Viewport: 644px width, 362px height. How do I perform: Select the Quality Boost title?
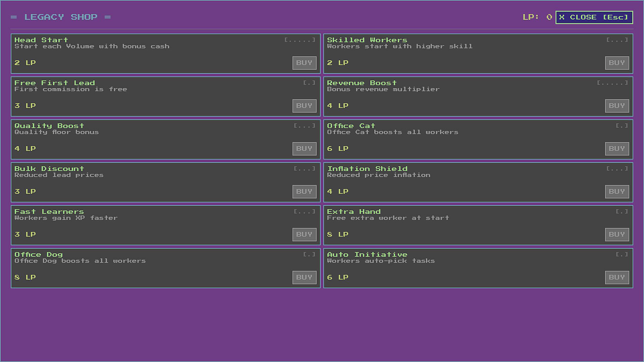coord(49,126)
